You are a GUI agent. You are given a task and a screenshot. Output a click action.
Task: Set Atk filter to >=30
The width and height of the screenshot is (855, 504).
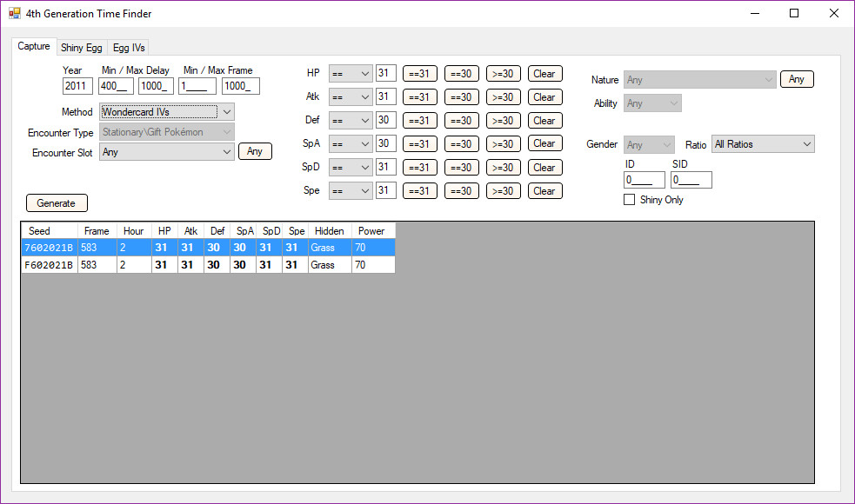click(x=503, y=97)
